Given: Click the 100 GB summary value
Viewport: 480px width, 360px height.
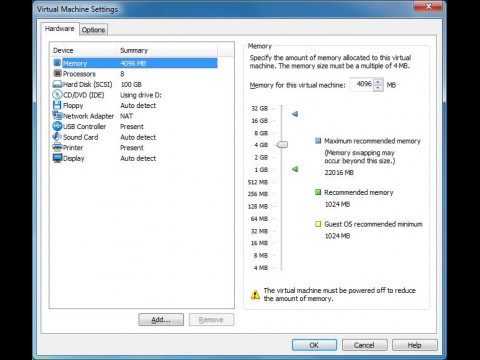Looking at the screenshot, I should pos(131,84).
